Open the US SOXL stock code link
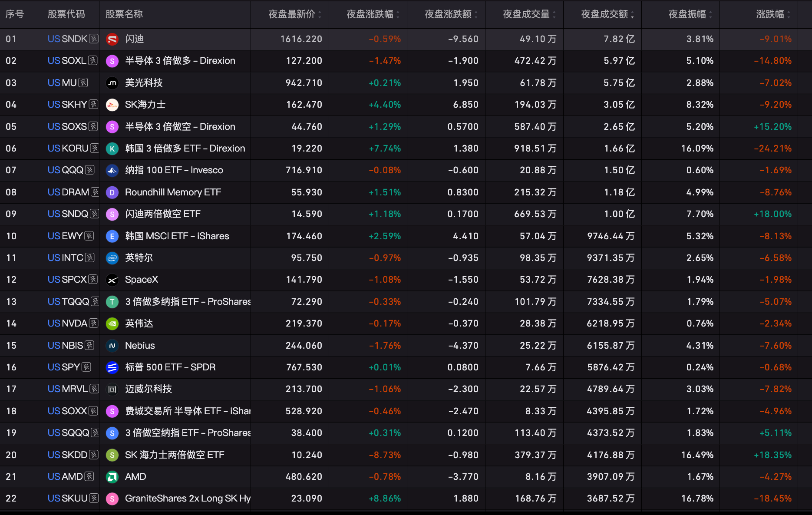The image size is (812, 515). (x=67, y=61)
